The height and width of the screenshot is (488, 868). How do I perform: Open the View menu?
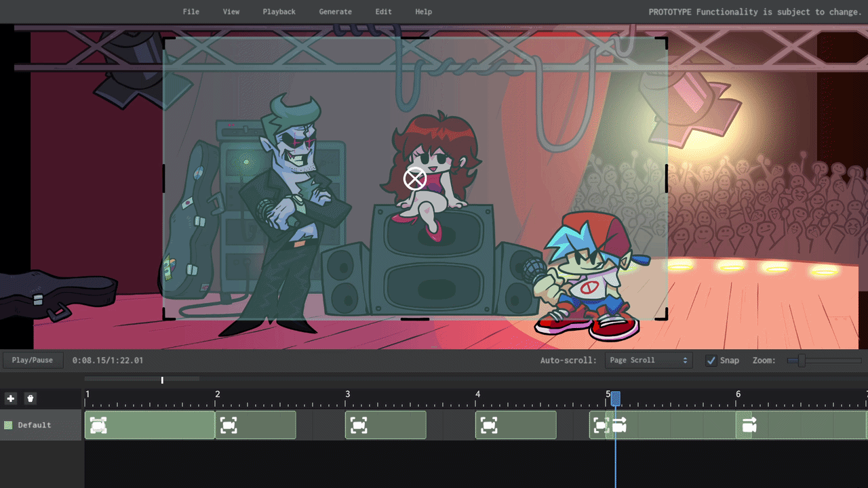[231, 12]
